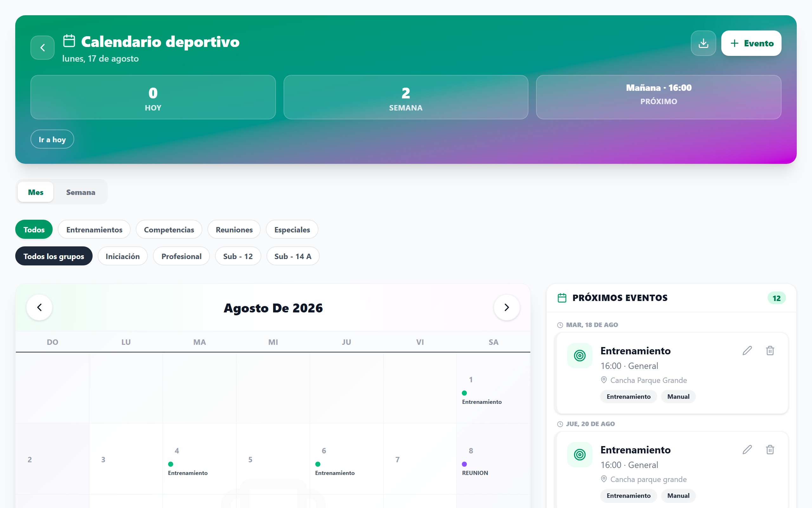Open the HOY stat card showing 0
Image resolution: width=812 pixels, height=508 pixels.
click(153, 97)
